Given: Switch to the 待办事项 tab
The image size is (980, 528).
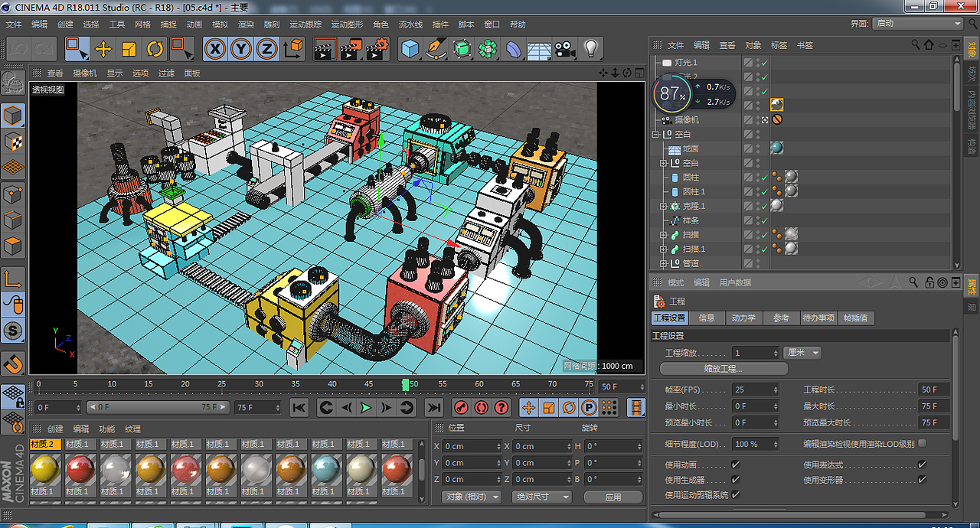Looking at the screenshot, I should click(818, 318).
